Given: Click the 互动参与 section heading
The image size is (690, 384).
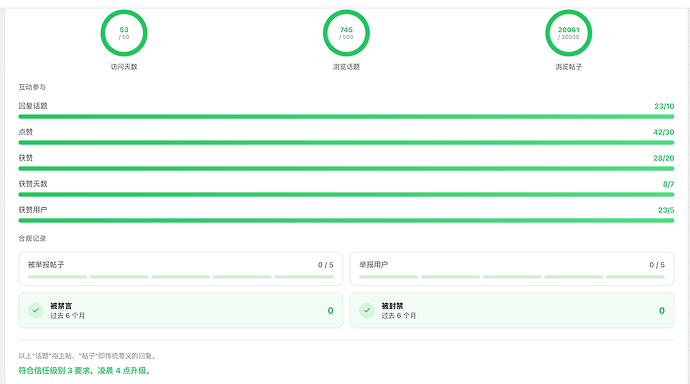Looking at the screenshot, I should pos(32,87).
